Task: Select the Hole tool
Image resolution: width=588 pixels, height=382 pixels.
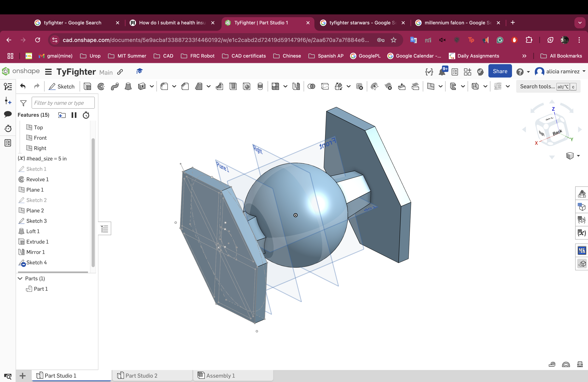Action: [247, 87]
